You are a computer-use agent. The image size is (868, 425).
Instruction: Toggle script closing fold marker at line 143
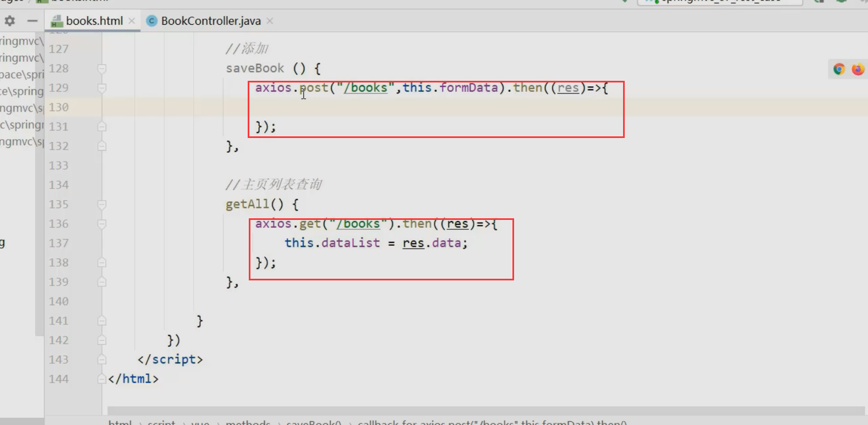tap(102, 360)
